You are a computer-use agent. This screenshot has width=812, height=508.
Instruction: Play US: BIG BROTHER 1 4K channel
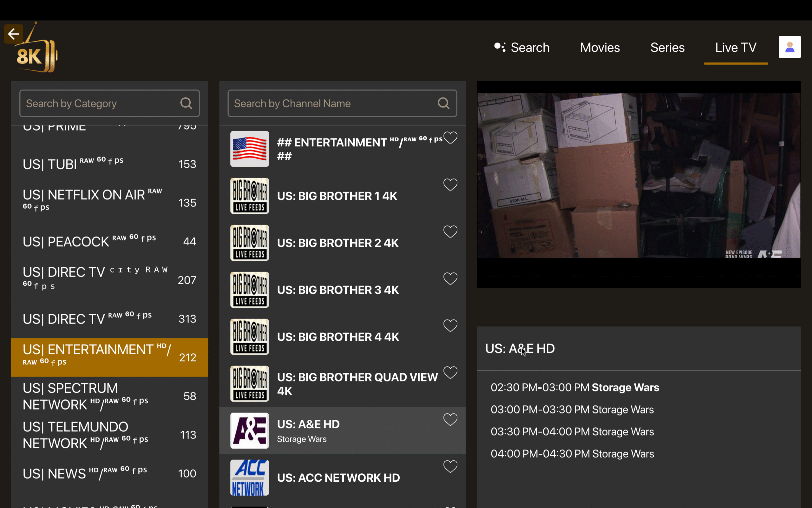(x=342, y=196)
